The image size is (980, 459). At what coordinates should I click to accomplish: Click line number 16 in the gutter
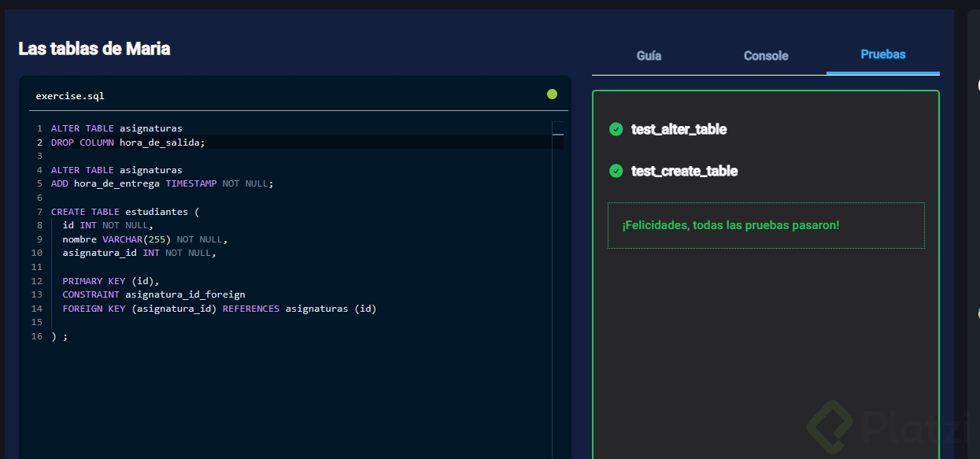click(37, 336)
